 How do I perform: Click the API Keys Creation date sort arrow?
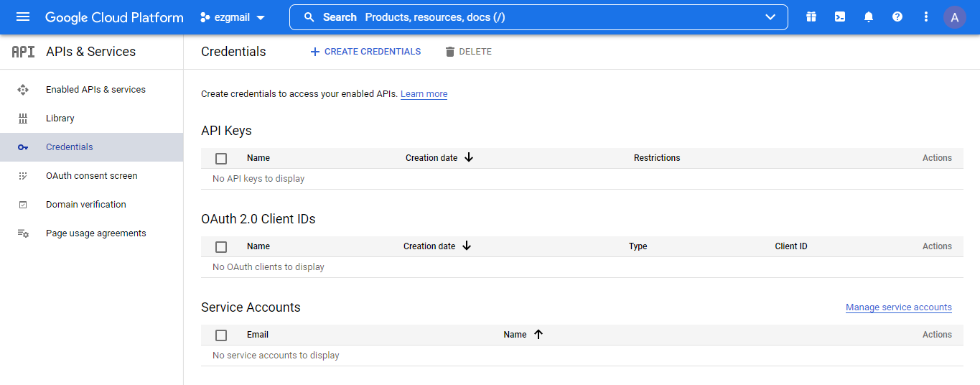click(x=469, y=157)
